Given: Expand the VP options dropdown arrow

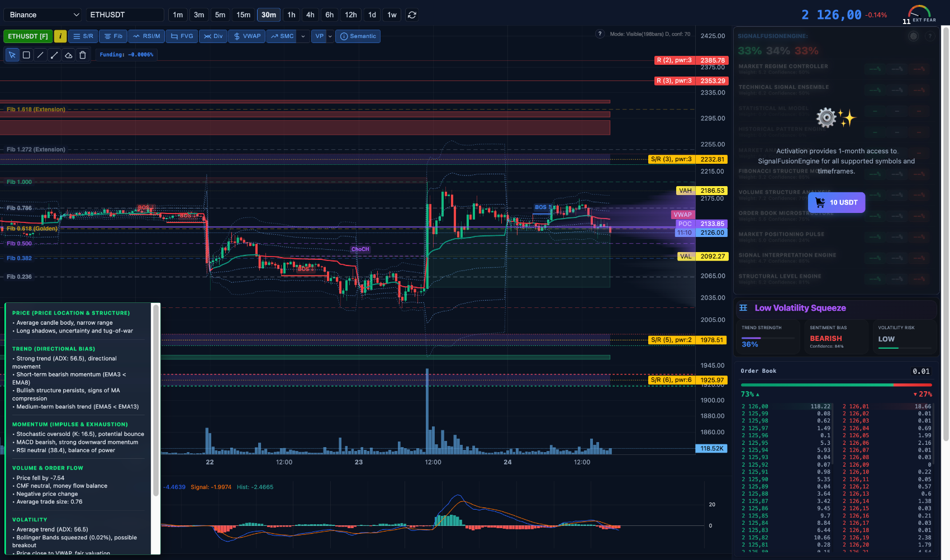Looking at the screenshot, I should [330, 36].
